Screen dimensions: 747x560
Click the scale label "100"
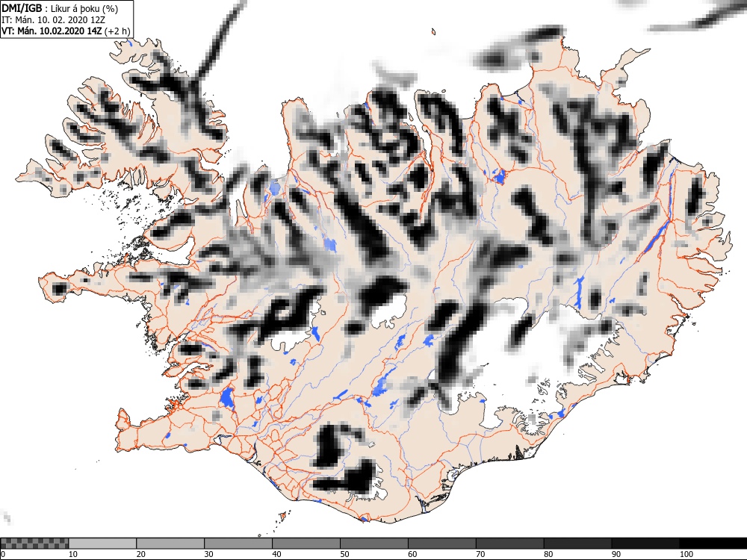686,554
